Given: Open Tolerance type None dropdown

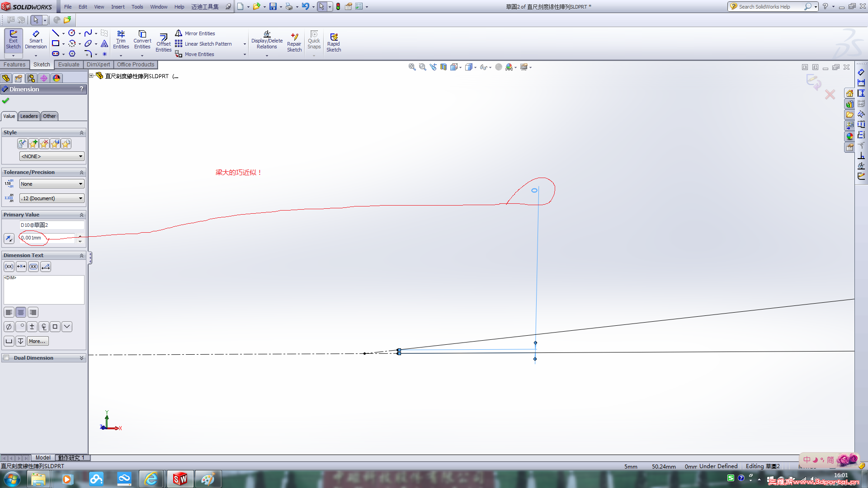Looking at the screenshot, I should (52, 184).
